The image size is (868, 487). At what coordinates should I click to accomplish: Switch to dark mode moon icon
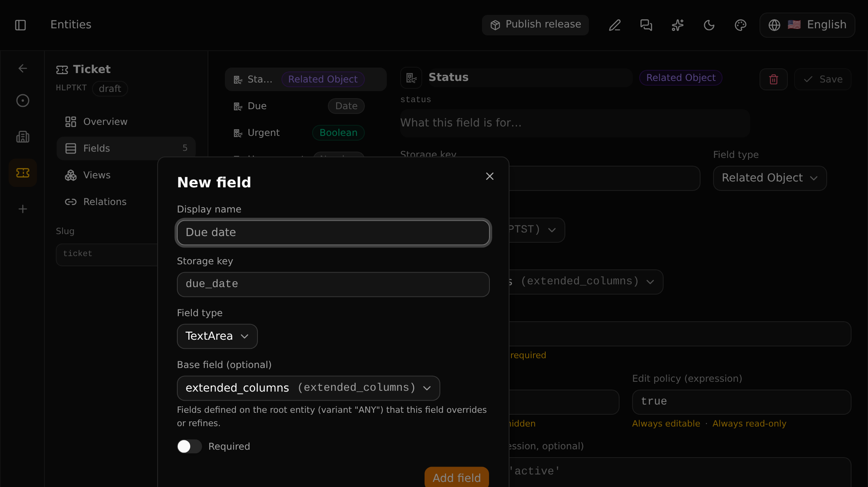pyautogui.click(x=709, y=25)
